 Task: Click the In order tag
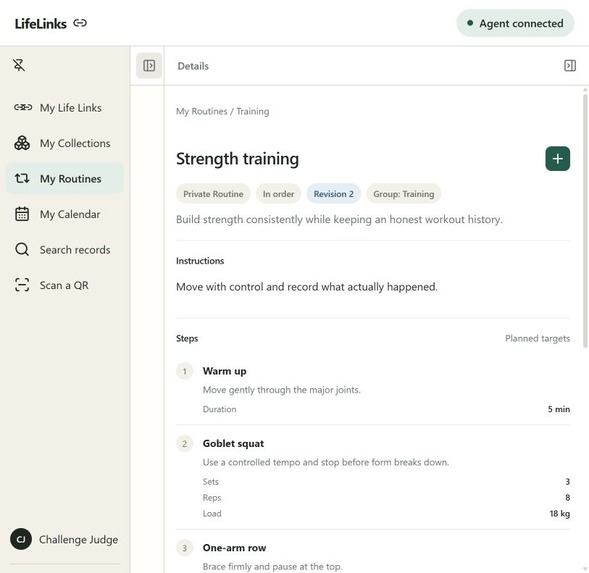tap(278, 194)
